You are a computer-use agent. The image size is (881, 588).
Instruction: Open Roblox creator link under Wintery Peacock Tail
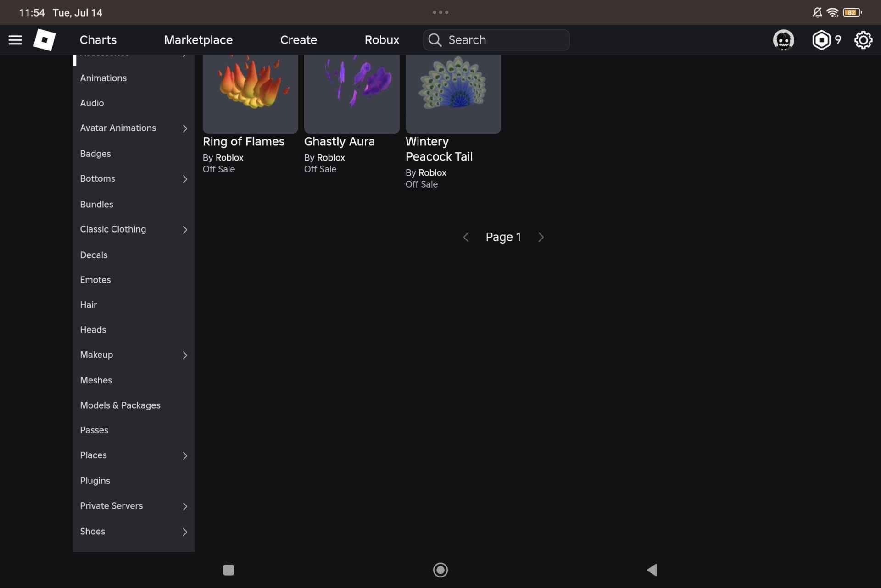click(x=432, y=172)
